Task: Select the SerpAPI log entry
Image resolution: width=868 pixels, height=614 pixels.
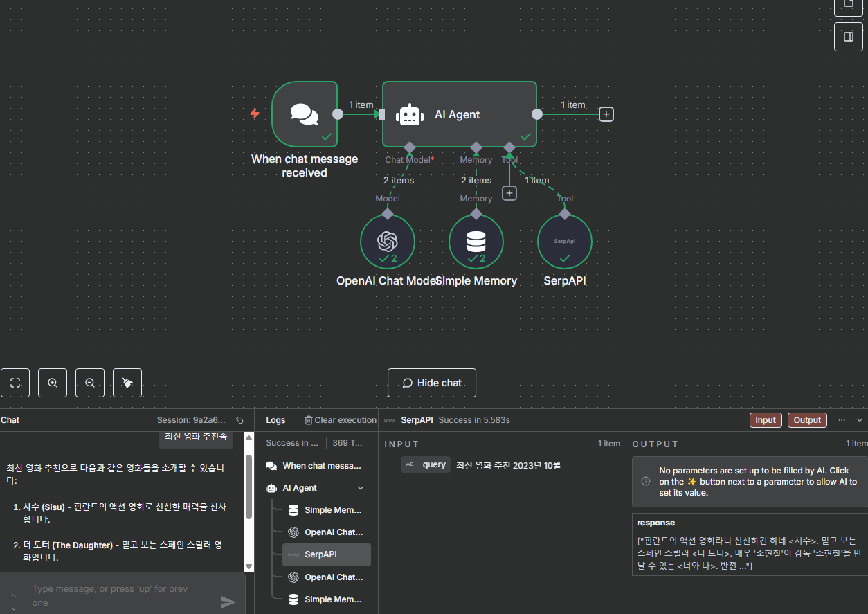Action: tap(327, 554)
